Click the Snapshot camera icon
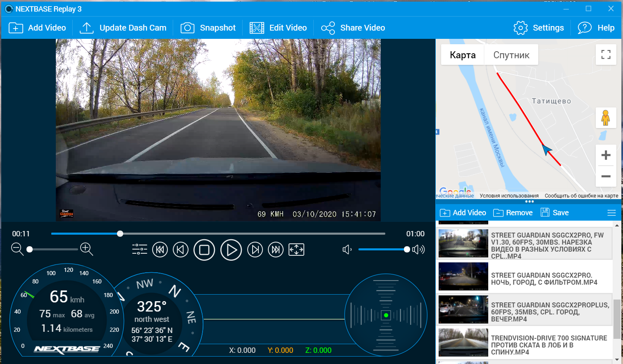The height and width of the screenshot is (364, 623). pyautogui.click(x=187, y=28)
